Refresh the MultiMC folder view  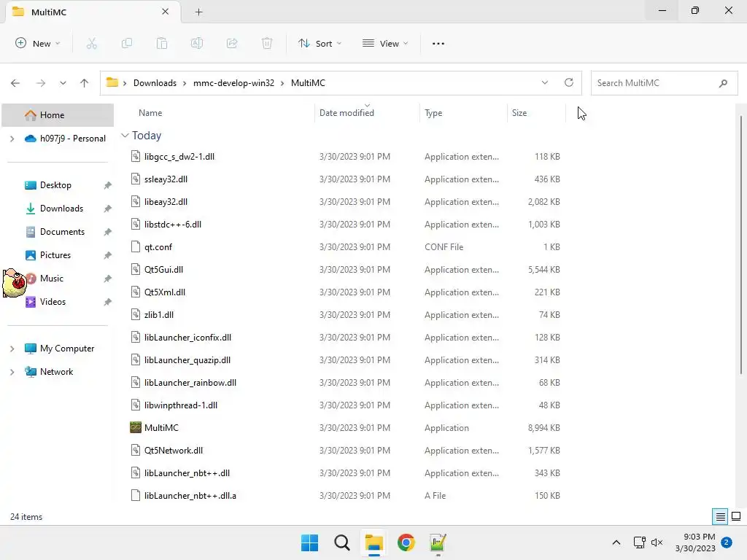point(569,82)
